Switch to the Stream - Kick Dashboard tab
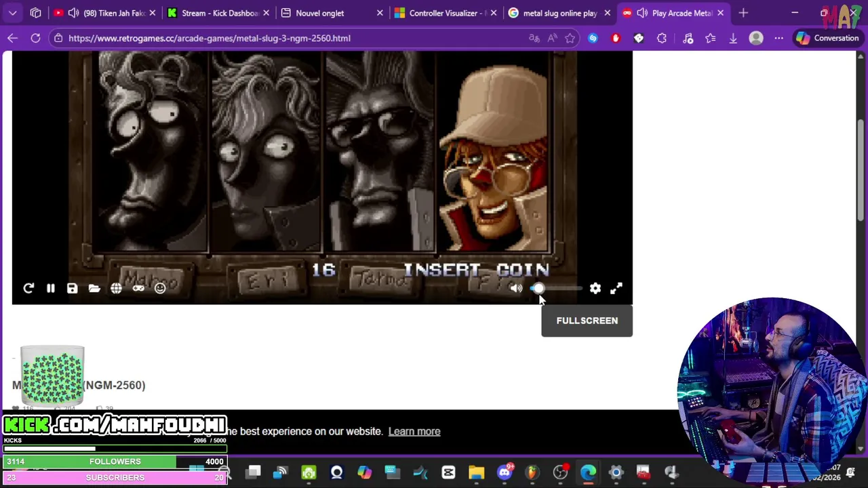 click(220, 13)
